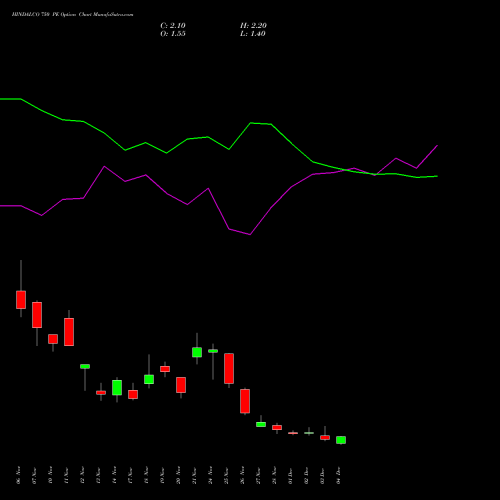Click the 24 Nov date label
Viewport: 500px width, 500px height.
[x=210, y=475]
